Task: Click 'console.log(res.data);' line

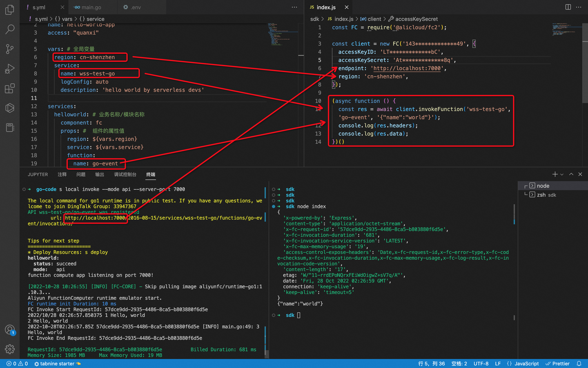Action: [x=373, y=134]
